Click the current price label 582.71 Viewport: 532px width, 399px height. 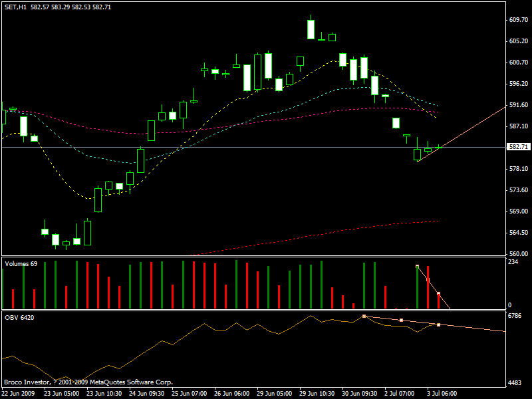[x=519, y=147]
